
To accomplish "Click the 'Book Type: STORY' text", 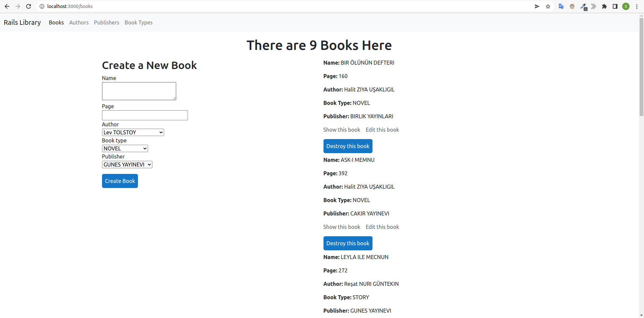I will [346, 297].
